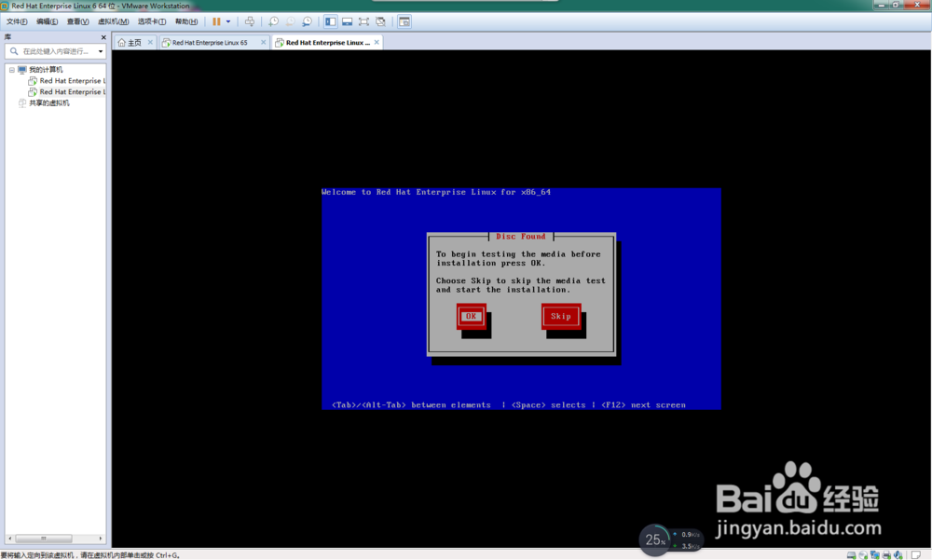Enter full screen mode via toolbar icon
The height and width of the screenshot is (560, 932).
coord(363,21)
